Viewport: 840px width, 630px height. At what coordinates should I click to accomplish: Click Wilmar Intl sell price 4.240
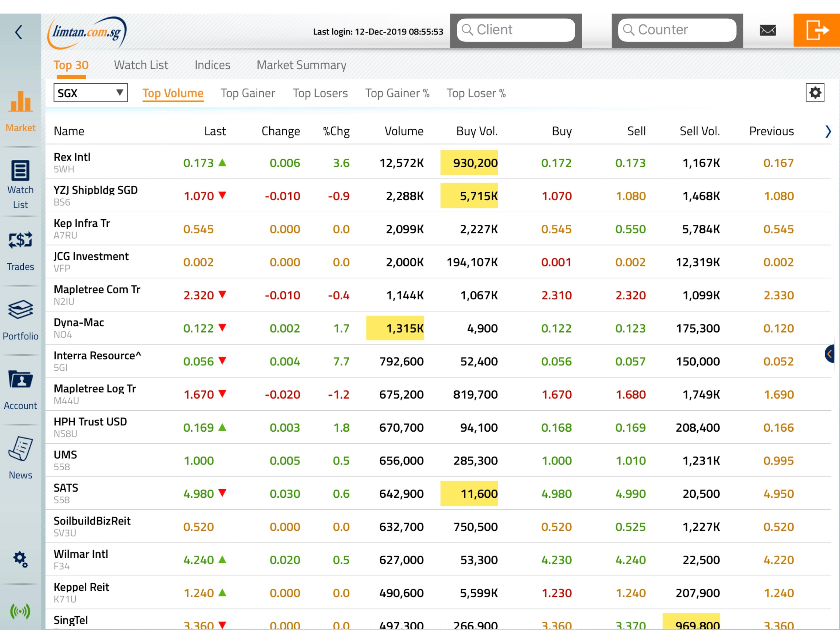click(x=630, y=560)
